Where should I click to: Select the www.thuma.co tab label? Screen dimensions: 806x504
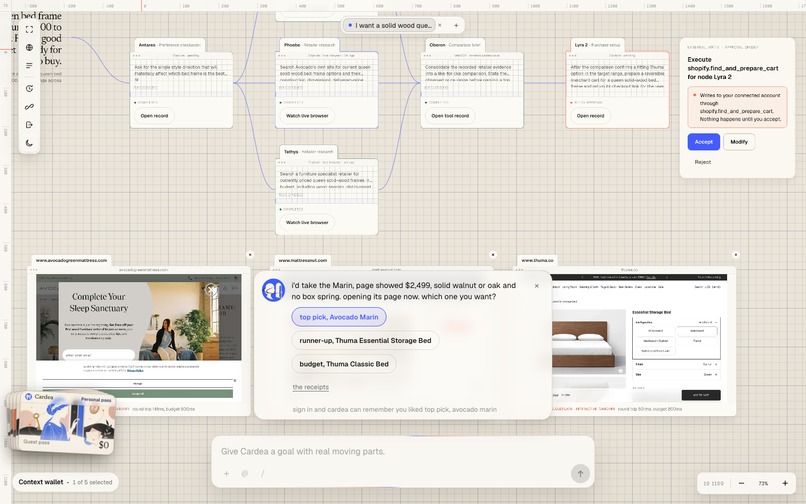tap(538, 260)
